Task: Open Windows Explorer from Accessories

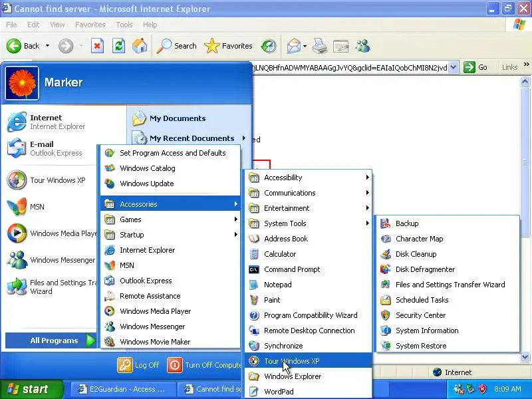Action: (309, 376)
